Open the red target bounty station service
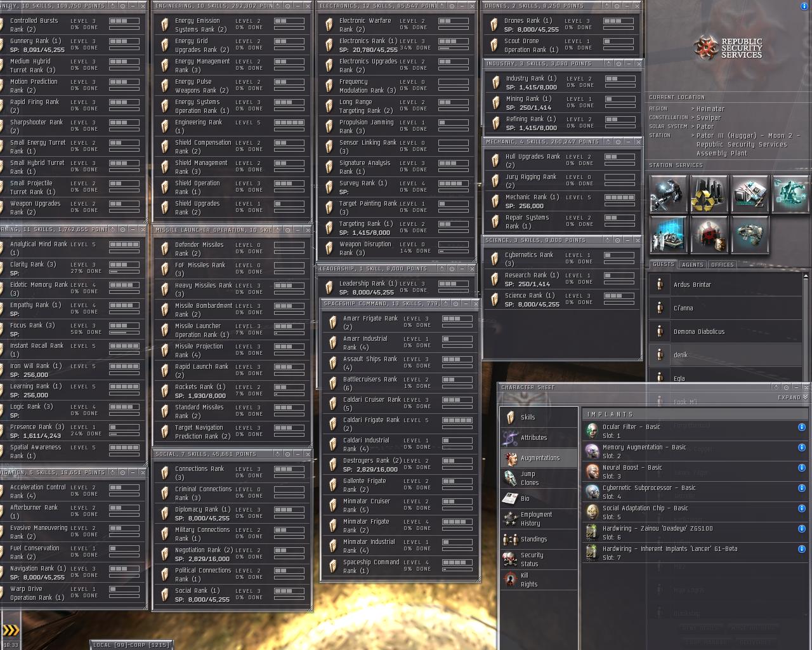812x650 pixels. click(709, 234)
